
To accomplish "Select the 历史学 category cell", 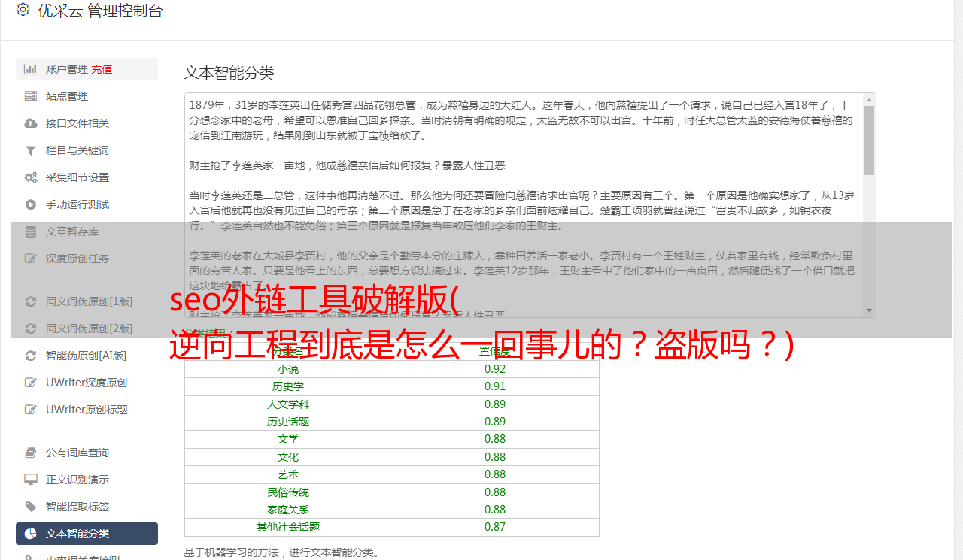I will (x=288, y=386).
